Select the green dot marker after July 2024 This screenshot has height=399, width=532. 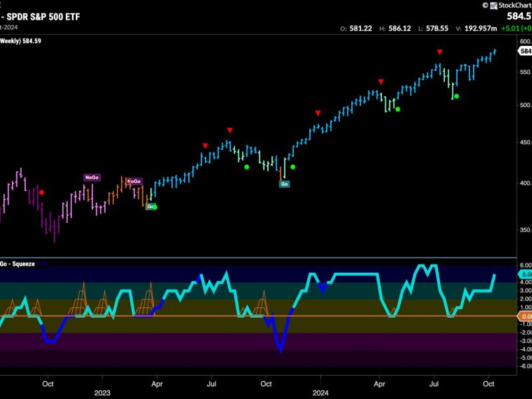tap(456, 96)
